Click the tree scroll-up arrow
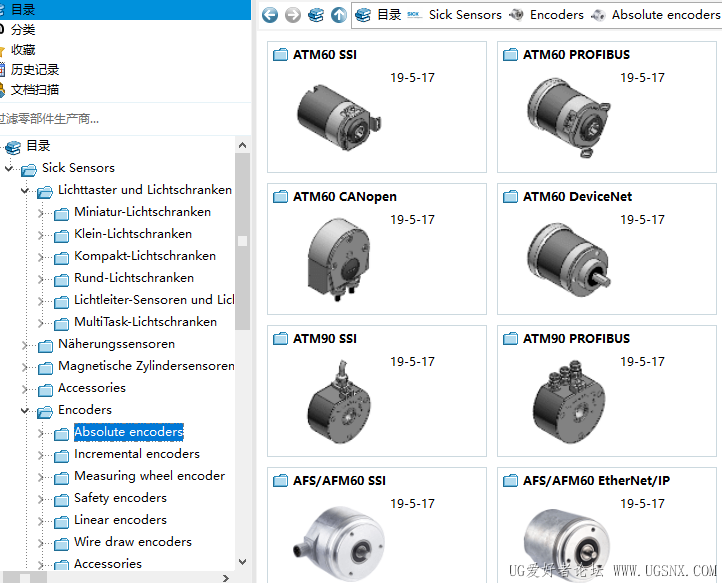The height and width of the screenshot is (583, 722). tap(243, 145)
